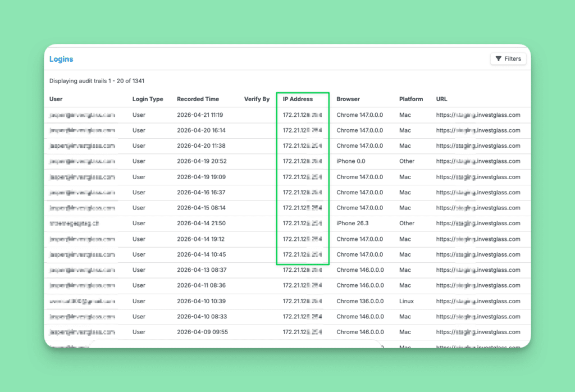Select the iPhone 0.0 login row
The height and width of the screenshot is (392, 575).
point(287,161)
